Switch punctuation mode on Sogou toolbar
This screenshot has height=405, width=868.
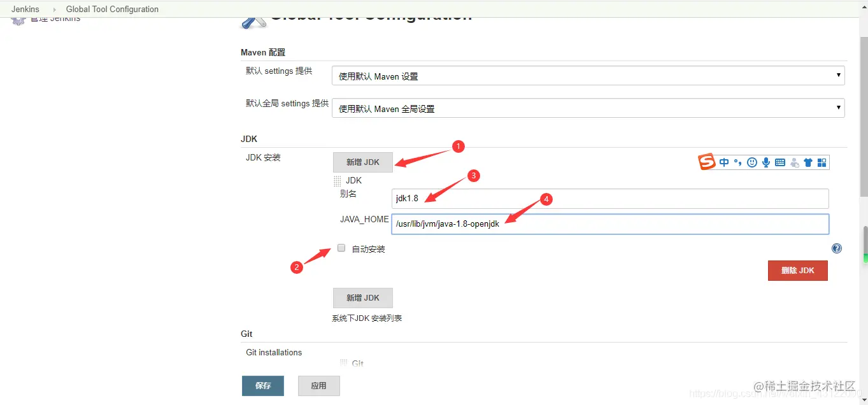pyautogui.click(x=737, y=162)
